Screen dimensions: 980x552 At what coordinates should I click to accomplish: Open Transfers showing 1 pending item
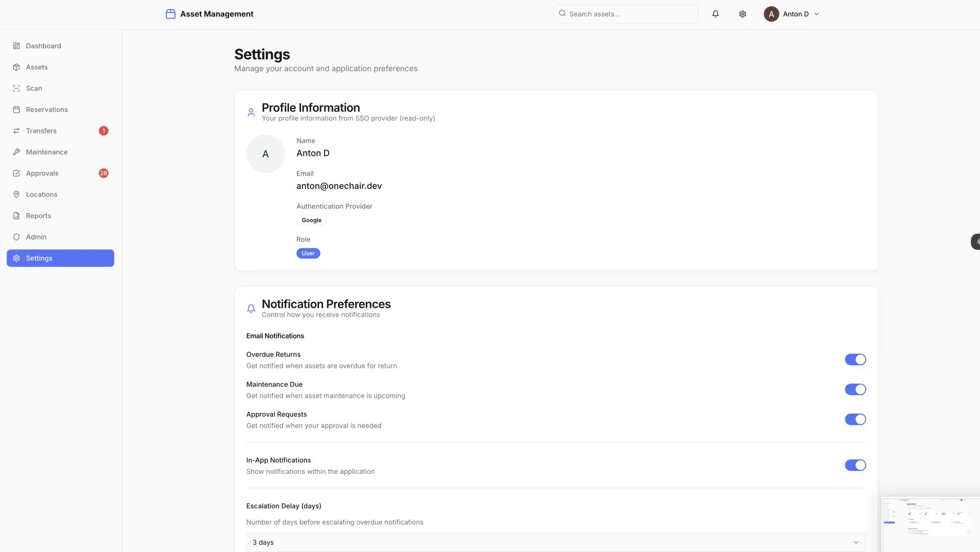41,131
